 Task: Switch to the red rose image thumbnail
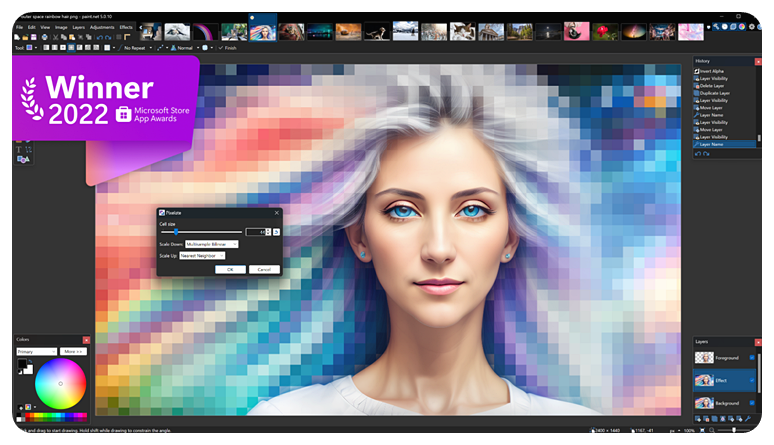coord(604,31)
